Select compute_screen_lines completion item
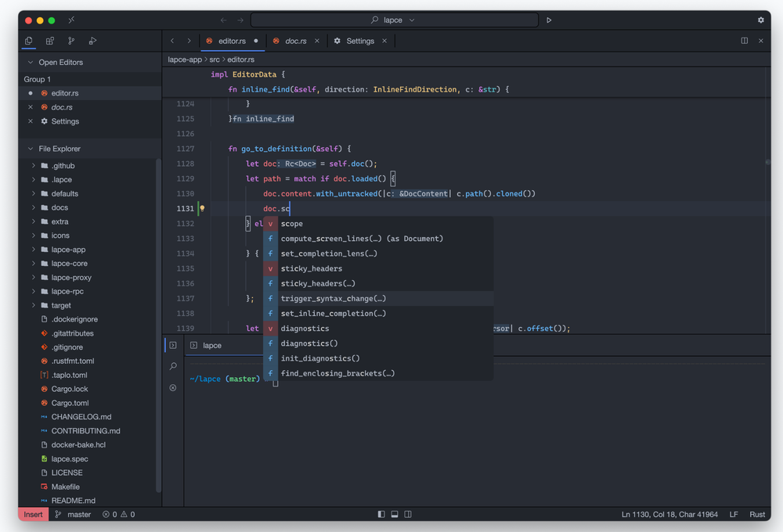Screen dimensions: 783x532 [x=378, y=239]
